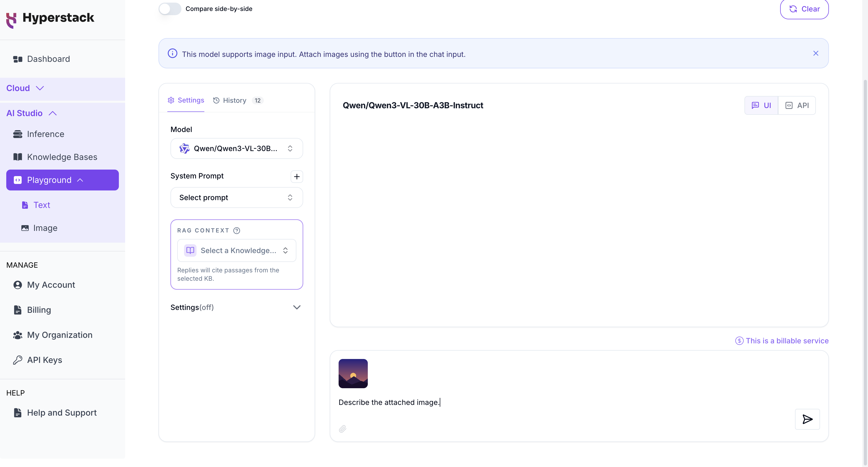Add a new system prompt
868x467 pixels.
click(x=297, y=176)
